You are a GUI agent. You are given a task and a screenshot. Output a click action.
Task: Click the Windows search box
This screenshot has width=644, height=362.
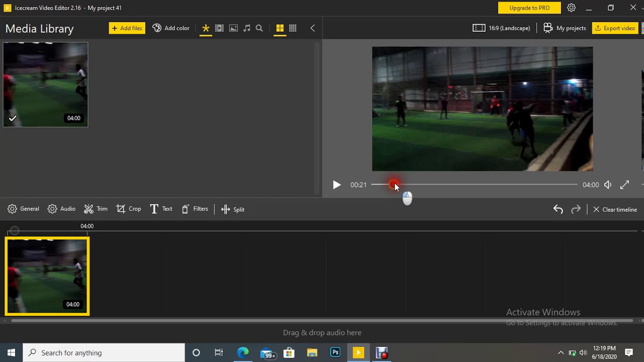point(104,352)
